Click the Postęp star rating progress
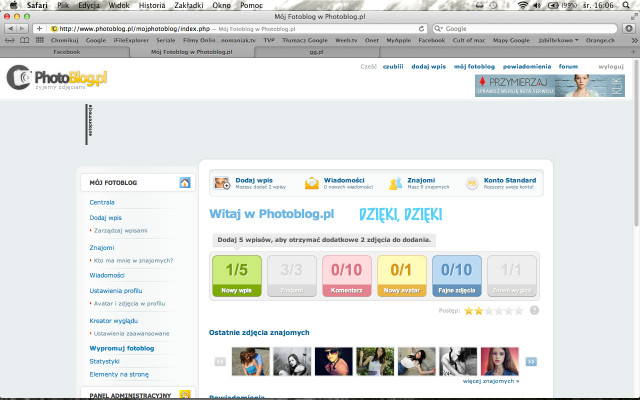 click(493, 311)
